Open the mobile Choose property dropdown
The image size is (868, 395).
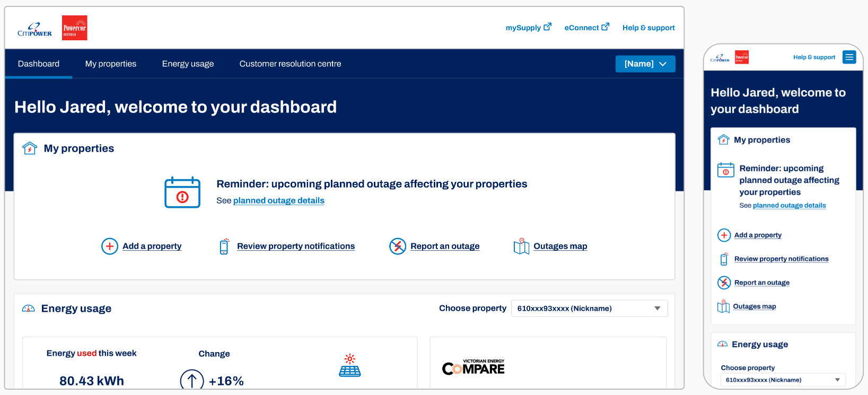pos(783,380)
